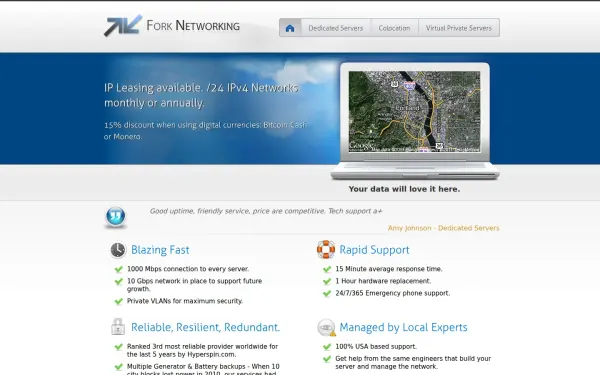Screen dimensions: 600x375
Task: Open the Colocation menu item
Action: 394,28
